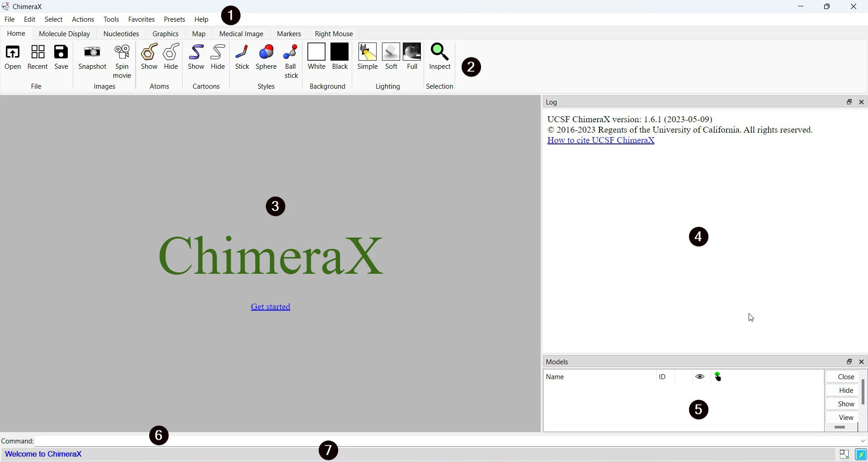Switch to the Molecule Display tab

pyautogui.click(x=65, y=34)
